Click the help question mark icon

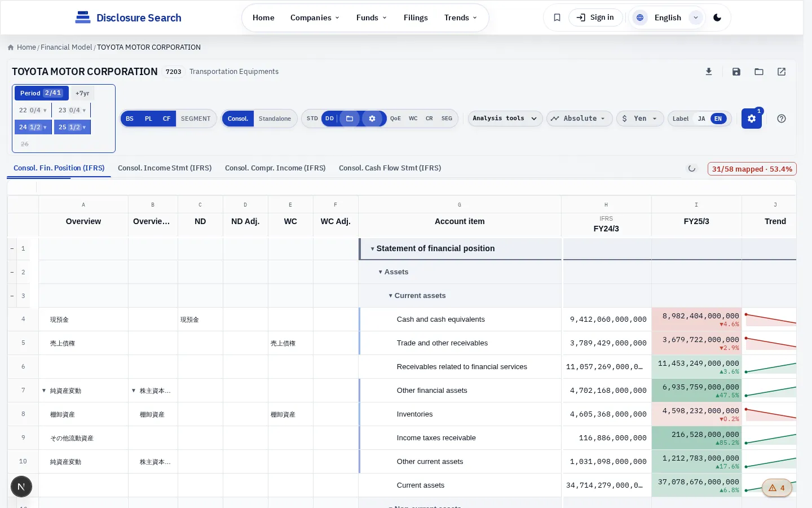(x=782, y=119)
